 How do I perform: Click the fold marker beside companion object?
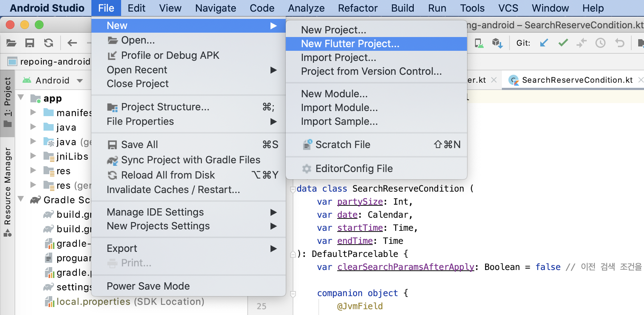point(293,294)
